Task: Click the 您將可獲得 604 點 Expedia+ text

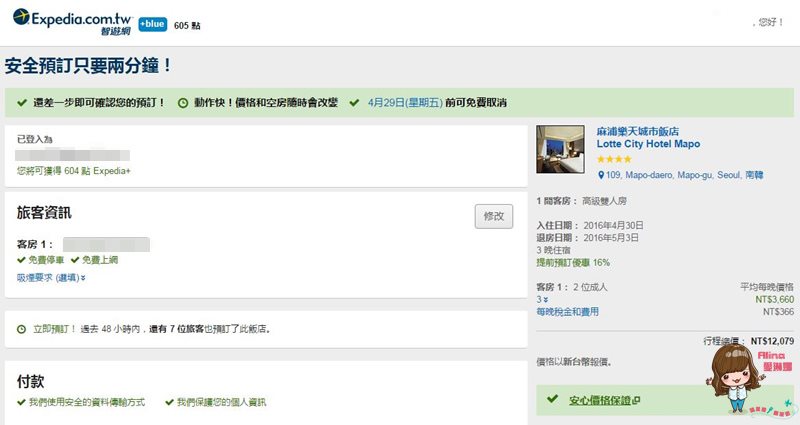Action: pos(73,171)
